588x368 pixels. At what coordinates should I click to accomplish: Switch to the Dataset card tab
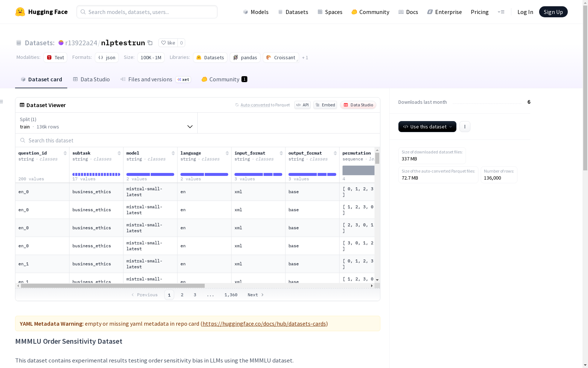[41, 79]
